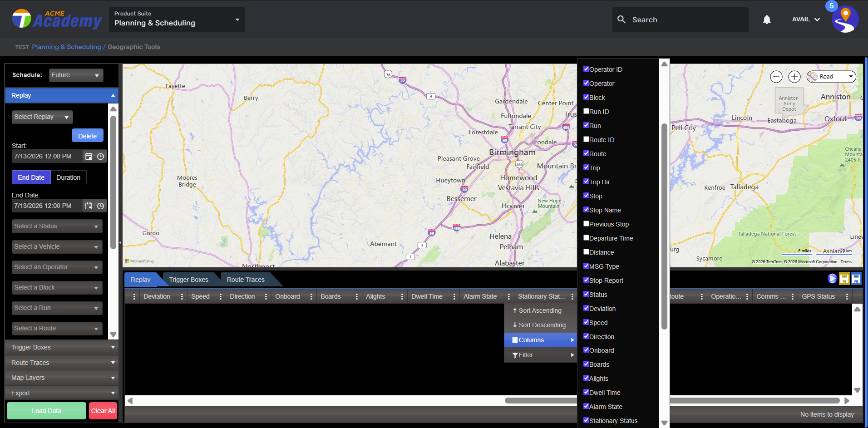868x428 pixels.
Task: Open the Onboard column menu dots
Action: (x=311, y=296)
